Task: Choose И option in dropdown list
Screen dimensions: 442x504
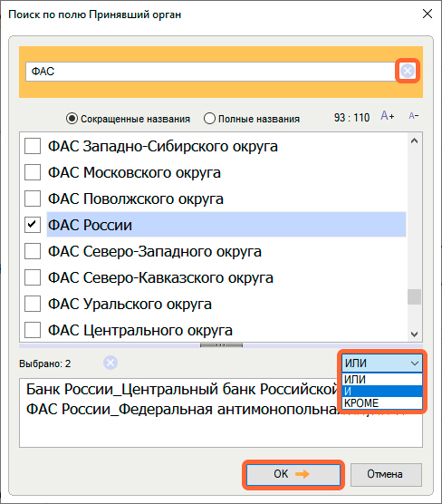Action: 382,392
